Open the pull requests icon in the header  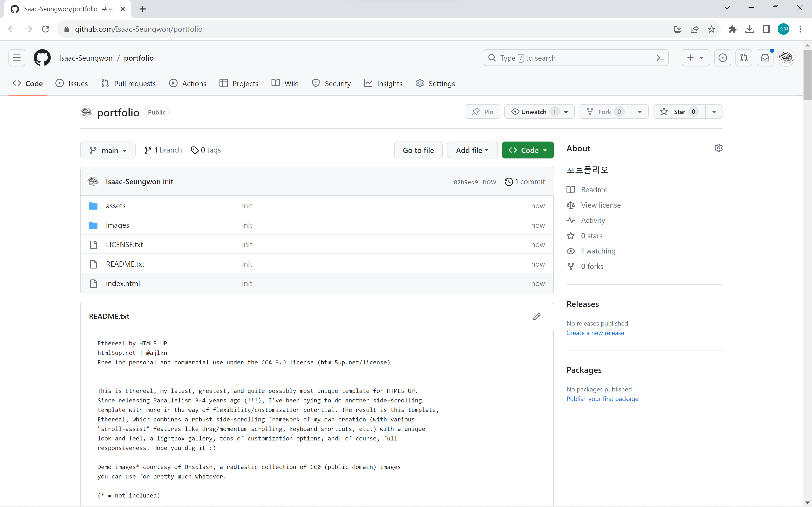[x=743, y=58]
